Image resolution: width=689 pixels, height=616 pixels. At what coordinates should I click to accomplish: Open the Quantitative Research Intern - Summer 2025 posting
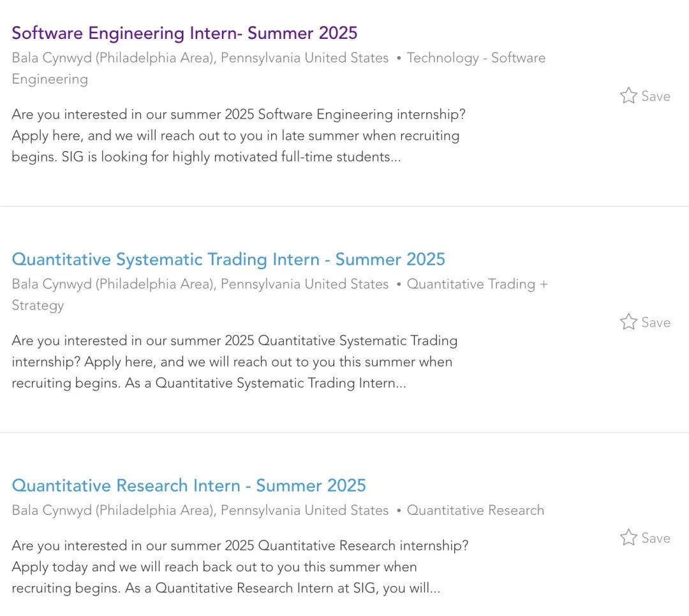189,485
